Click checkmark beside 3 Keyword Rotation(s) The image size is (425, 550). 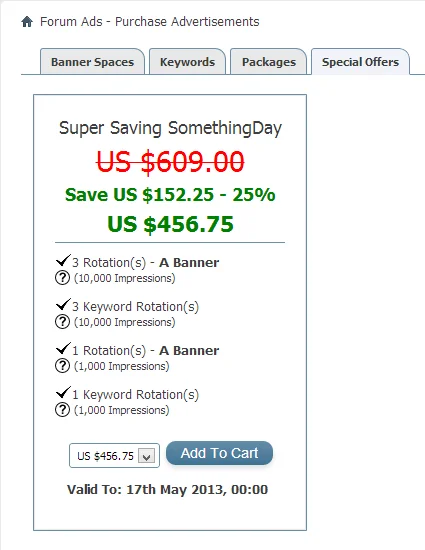coord(63,304)
